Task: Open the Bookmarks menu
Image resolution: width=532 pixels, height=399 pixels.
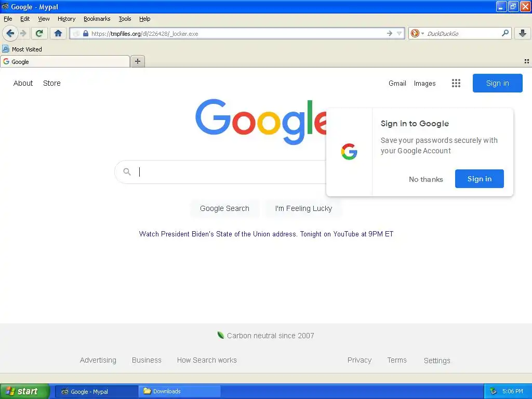Action: tap(97, 19)
